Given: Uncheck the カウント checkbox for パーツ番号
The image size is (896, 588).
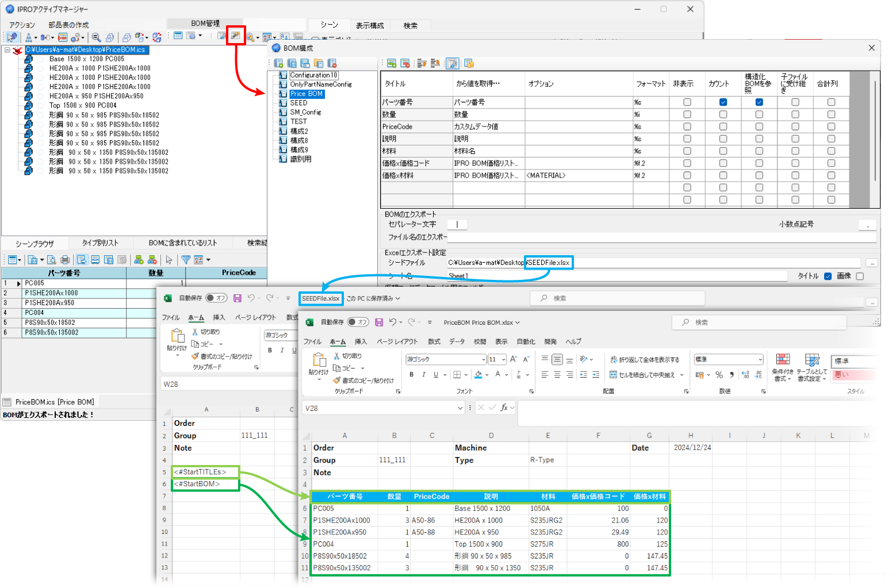Looking at the screenshot, I should (x=723, y=102).
